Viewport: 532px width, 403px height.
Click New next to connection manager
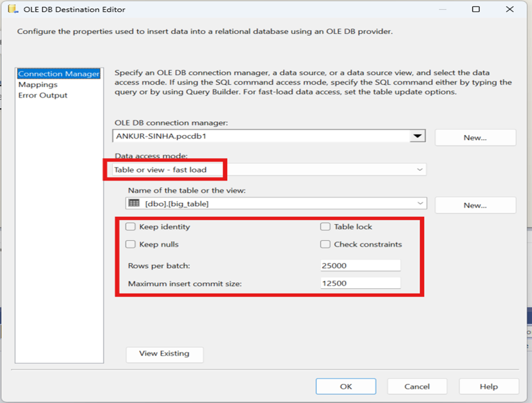(x=475, y=137)
